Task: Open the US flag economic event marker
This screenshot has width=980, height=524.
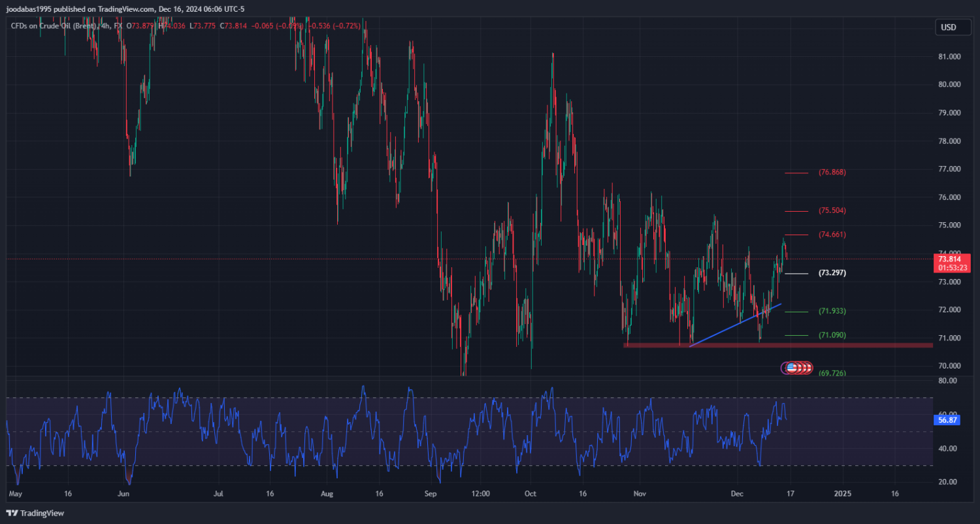Action: [792, 368]
